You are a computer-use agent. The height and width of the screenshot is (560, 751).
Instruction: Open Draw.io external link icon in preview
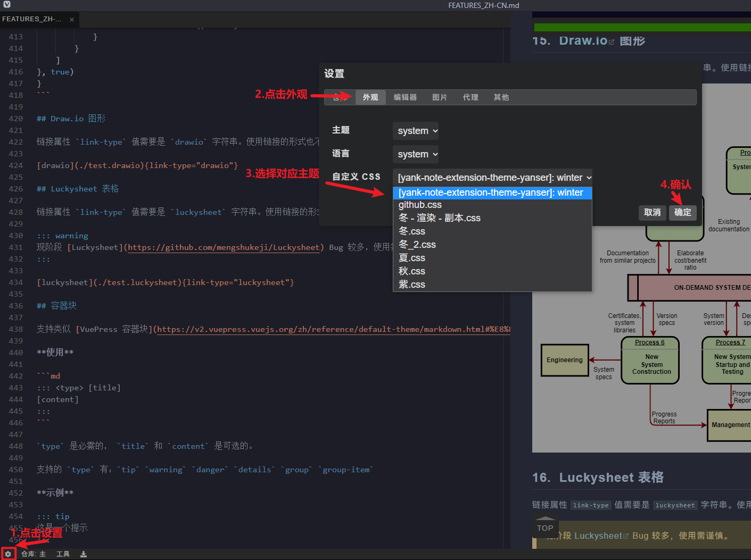pyautogui.click(x=612, y=42)
